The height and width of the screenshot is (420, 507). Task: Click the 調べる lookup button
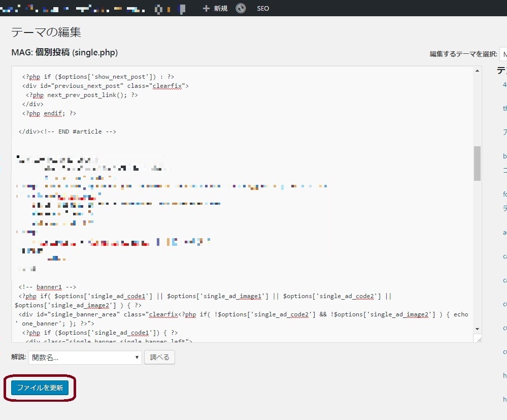click(159, 357)
